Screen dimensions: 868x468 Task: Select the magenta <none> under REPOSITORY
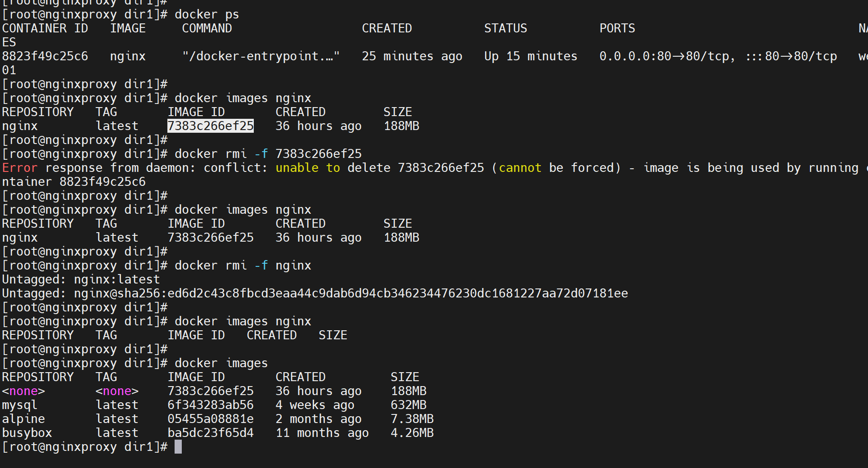[x=23, y=391]
